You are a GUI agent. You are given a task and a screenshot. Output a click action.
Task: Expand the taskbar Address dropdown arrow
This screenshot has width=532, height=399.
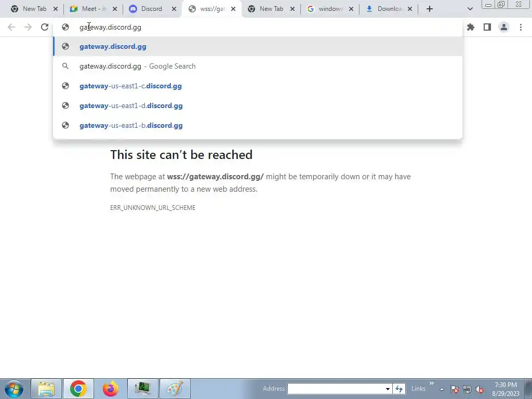[x=388, y=389]
